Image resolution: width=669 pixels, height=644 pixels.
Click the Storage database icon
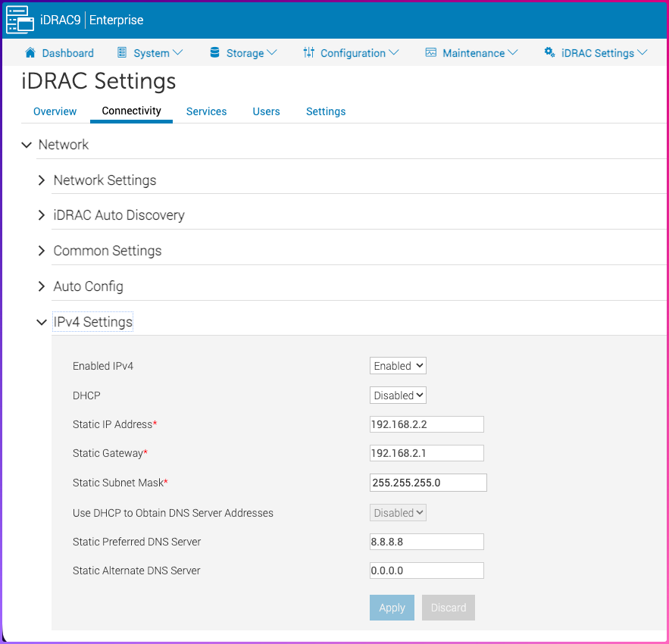(214, 53)
